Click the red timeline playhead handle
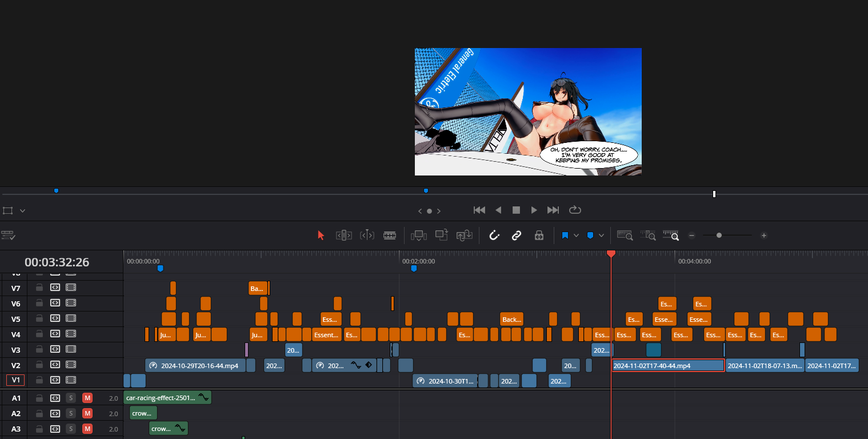The image size is (868, 439). [611, 253]
